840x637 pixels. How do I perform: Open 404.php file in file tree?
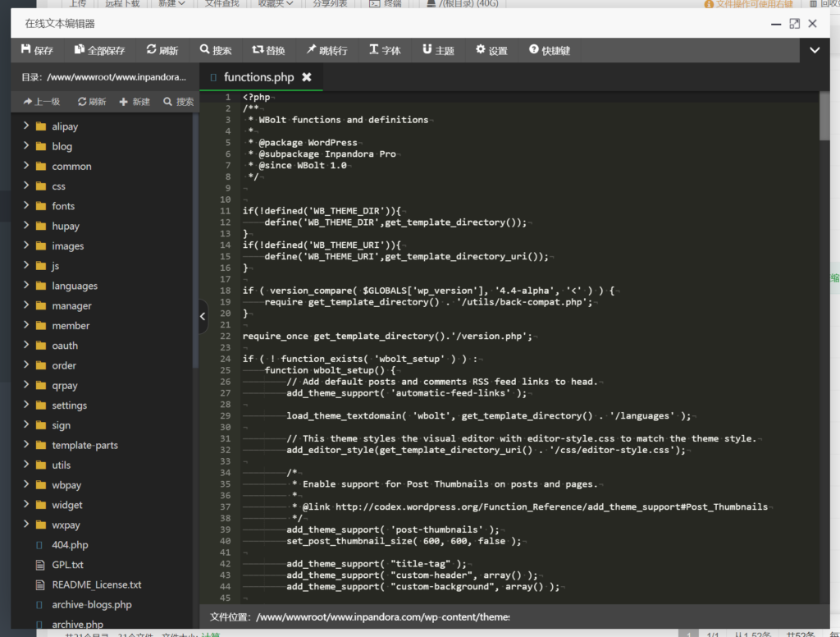pos(69,544)
